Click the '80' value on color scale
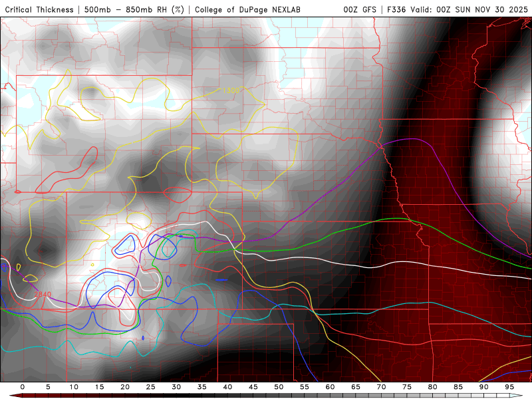 coord(433,387)
